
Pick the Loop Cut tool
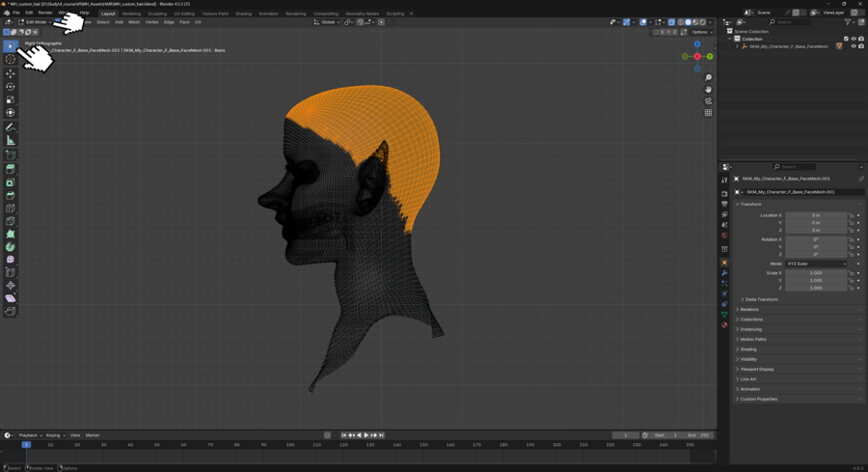[x=11, y=208]
